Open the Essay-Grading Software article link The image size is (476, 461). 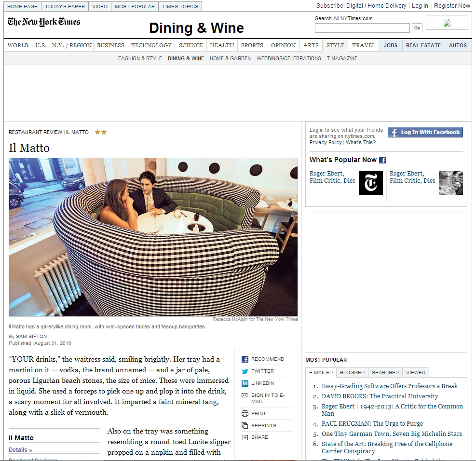tap(390, 386)
